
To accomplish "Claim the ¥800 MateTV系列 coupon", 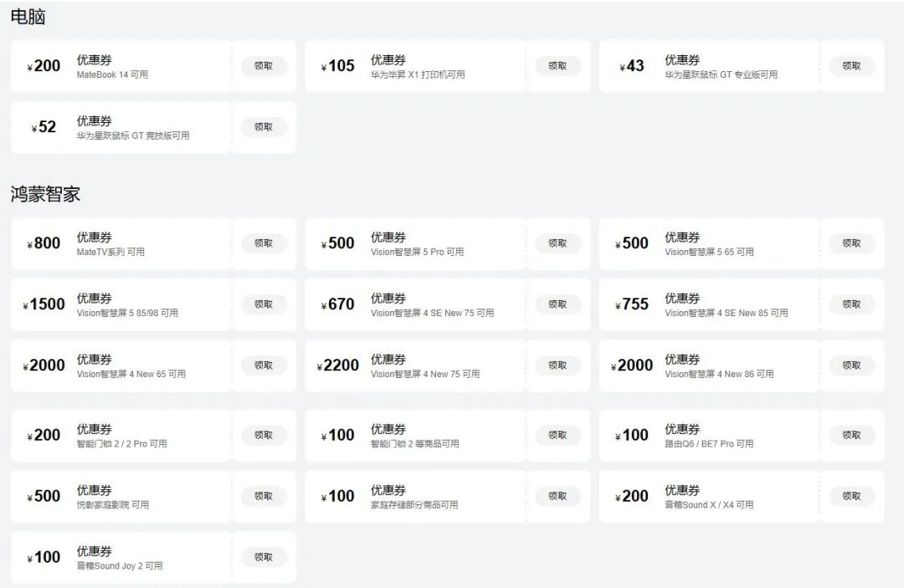I will click(264, 243).
